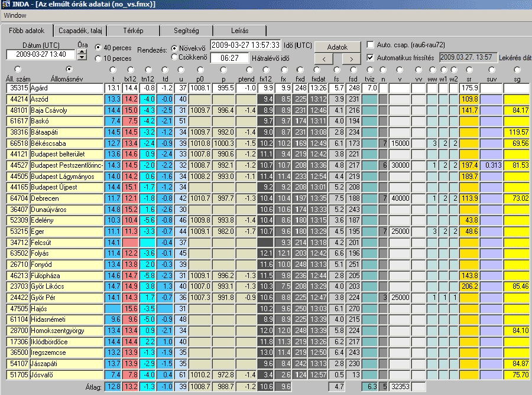Select the 10 perces radio option
532x395 pixels.
[98, 58]
